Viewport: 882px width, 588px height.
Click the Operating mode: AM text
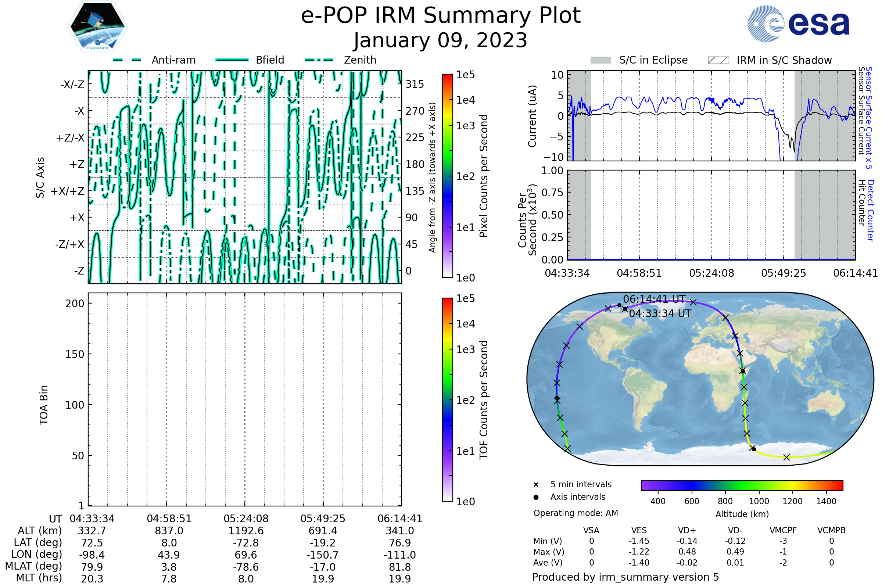576,513
